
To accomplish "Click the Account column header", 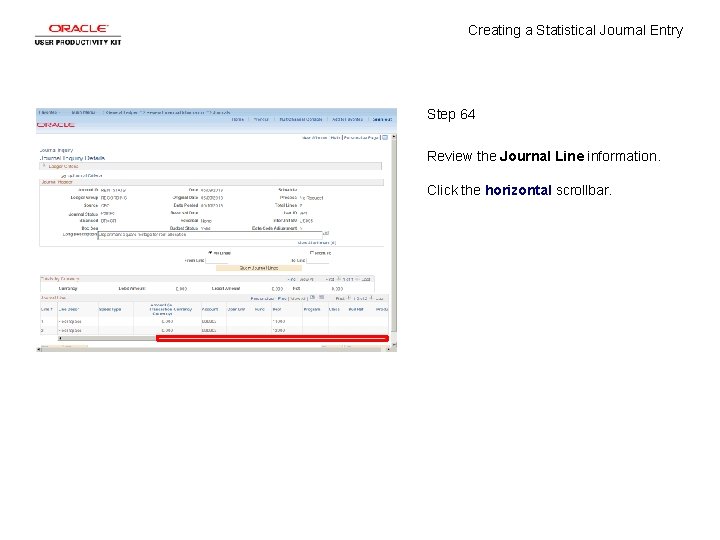I will [210, 309].
